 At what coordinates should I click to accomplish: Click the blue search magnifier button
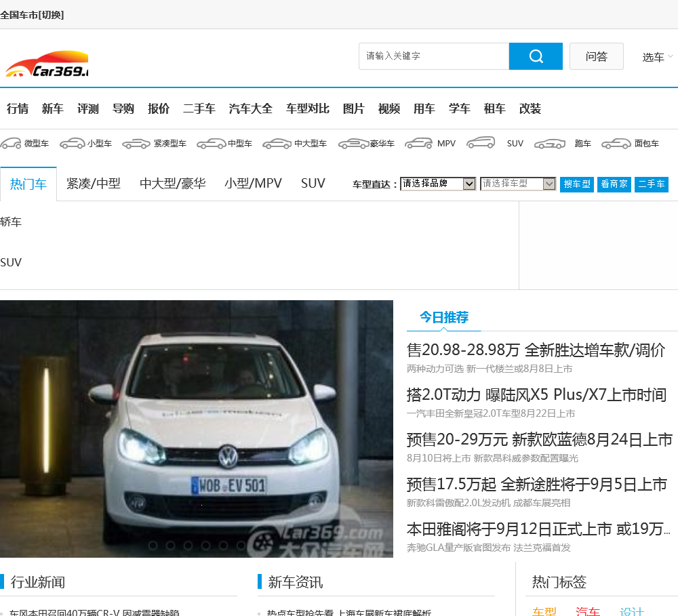pos(536,56)
